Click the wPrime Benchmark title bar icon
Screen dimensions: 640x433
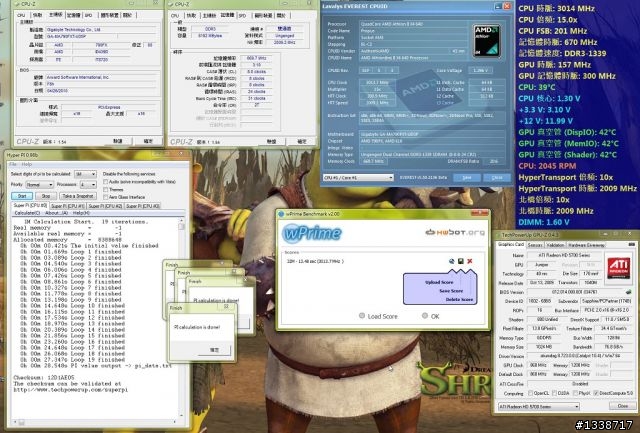click(x=281, y=214)
